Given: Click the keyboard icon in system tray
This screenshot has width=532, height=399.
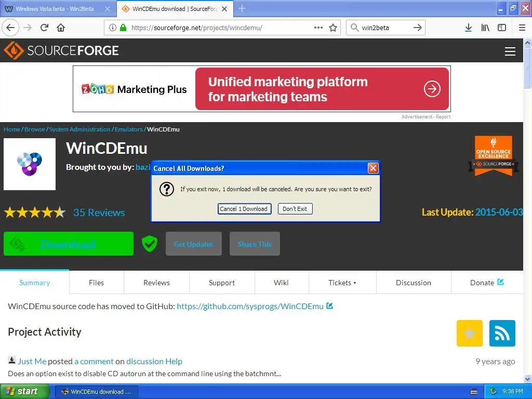Looking at the screenshot, I should click(474, 392).
